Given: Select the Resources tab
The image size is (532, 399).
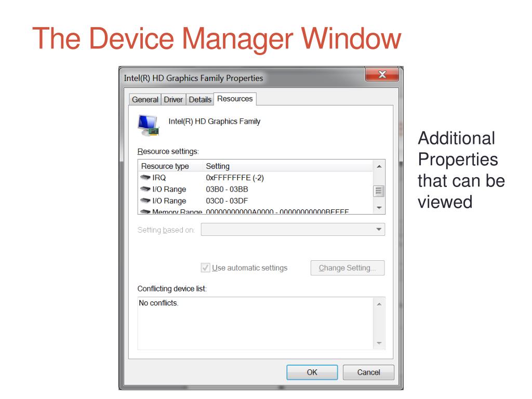Looking at the screenshot, I should (x=235, y=99).
